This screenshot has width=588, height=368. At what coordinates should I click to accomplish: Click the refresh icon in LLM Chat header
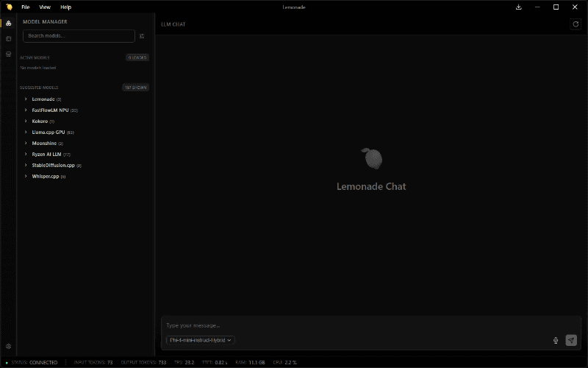click(x=576, y=24)
